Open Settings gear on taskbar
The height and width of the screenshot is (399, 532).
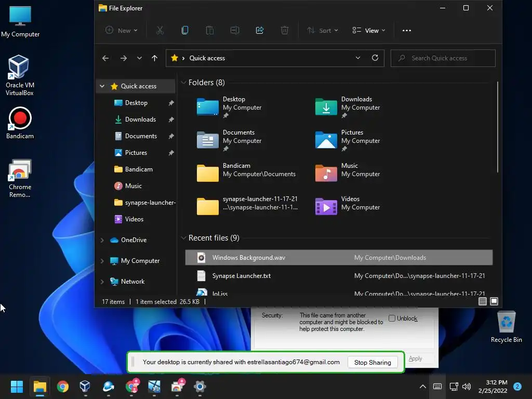point(200,387)
